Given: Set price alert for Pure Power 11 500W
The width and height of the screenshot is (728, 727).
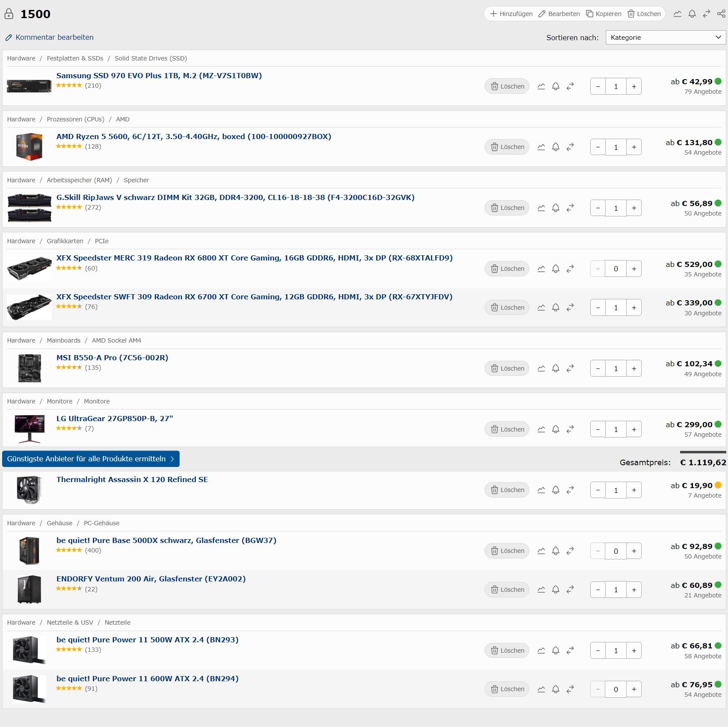Looking at the screenshot, I should (x=556, y=651).
